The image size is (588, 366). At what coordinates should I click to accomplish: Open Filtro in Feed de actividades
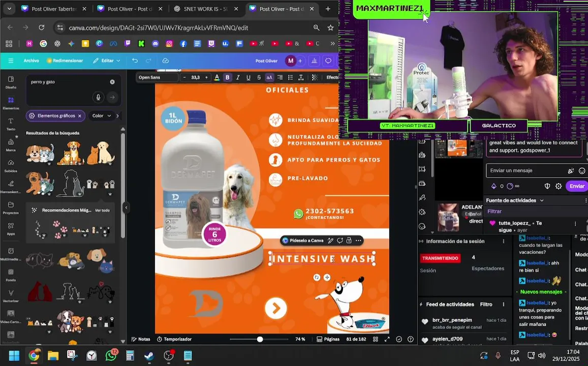pos(486,304)
